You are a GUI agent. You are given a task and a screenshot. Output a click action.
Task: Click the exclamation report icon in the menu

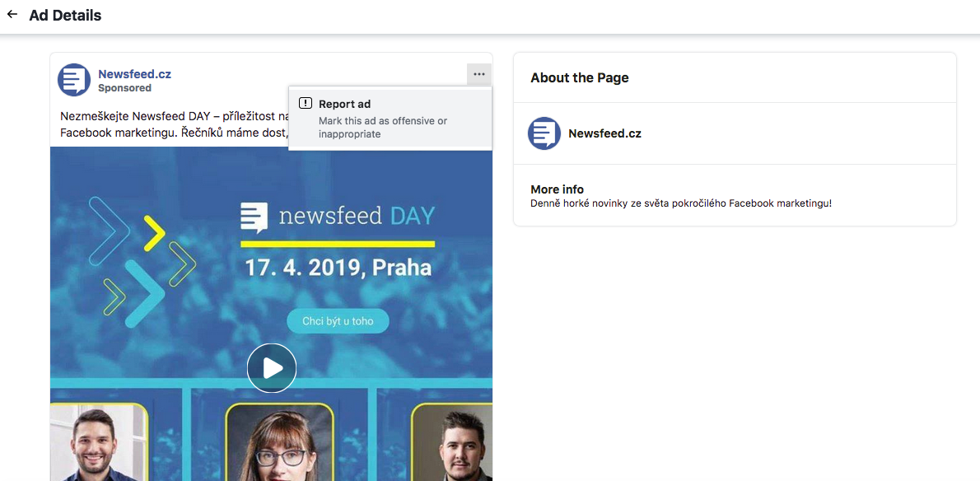pos(305,104)
